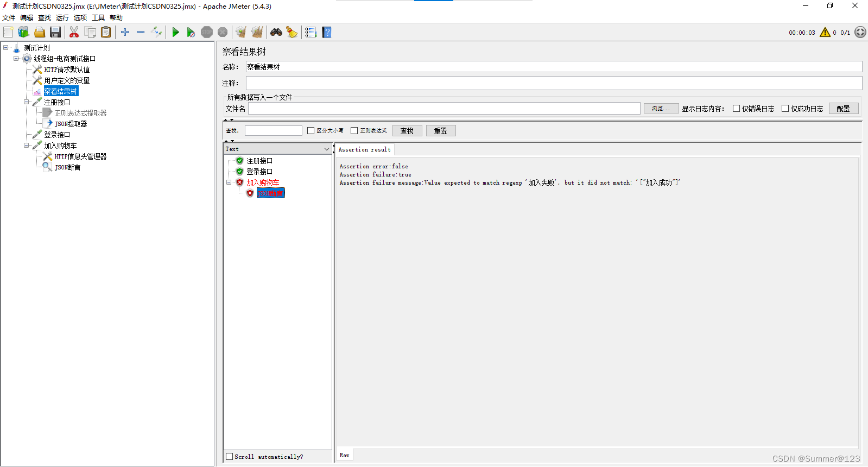The width and height of the screenshot is (868, 467).
Task: Open the 工具 menu
Action: pyautogui.click(x=98, y=18)
